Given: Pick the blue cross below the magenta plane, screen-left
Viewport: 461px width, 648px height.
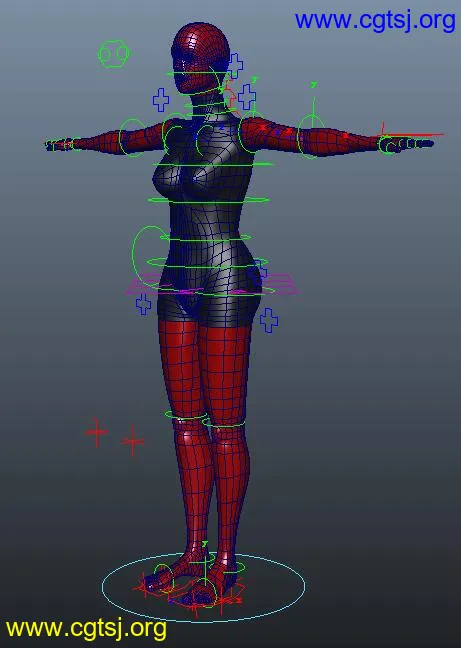Looking at the screenshot, I should click(143, 304).
